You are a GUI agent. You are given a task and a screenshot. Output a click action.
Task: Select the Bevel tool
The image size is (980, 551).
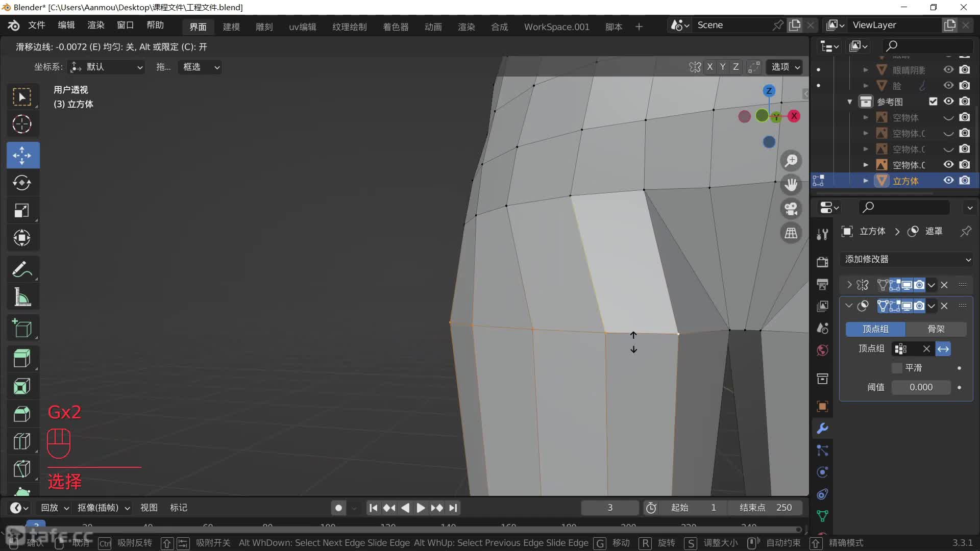[22, 414]
